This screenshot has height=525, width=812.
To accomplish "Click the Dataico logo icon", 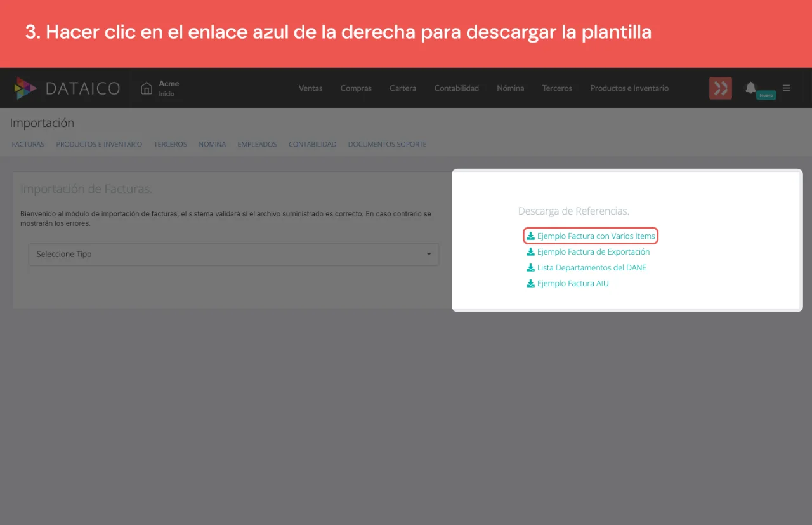I will pos(25,88).
